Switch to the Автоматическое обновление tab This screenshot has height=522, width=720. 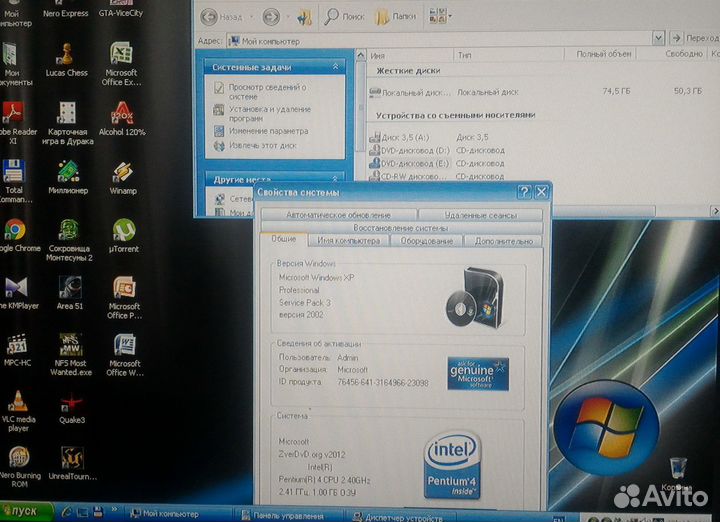coord(339,215)
